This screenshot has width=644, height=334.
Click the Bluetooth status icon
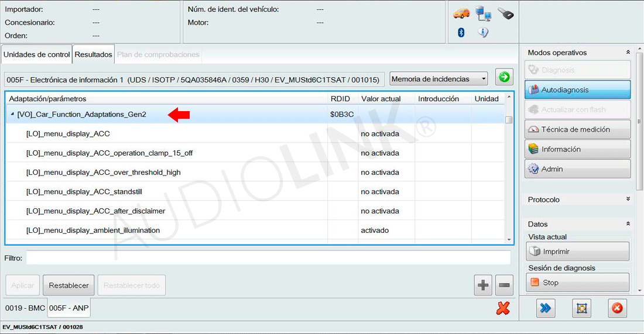[461, 33]
